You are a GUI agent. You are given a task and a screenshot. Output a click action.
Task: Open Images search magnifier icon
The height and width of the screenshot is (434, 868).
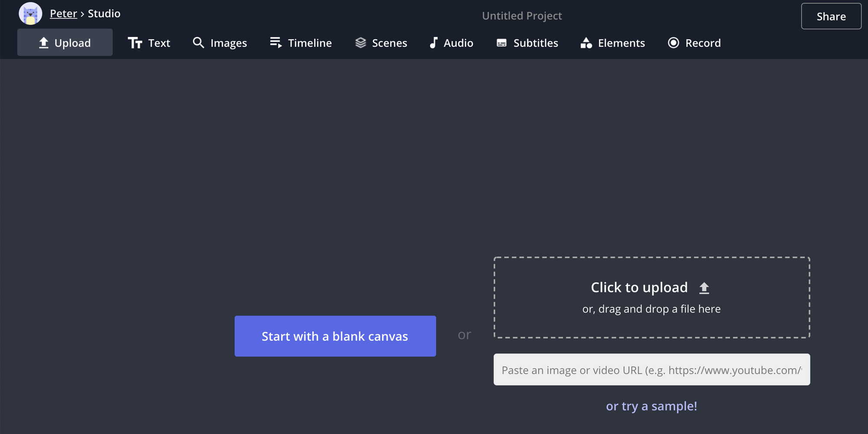pyautogui.click(x=198, y=43)
